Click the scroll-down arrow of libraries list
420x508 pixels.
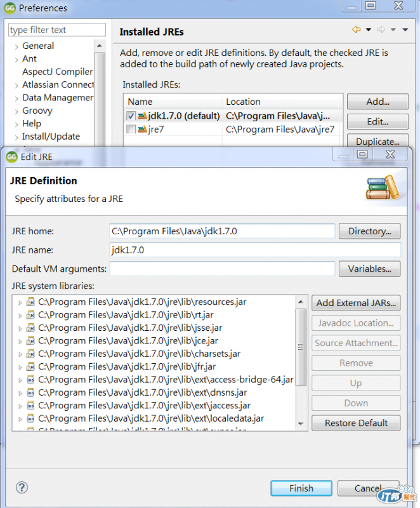pyautogui.click(x=301, y=424)
